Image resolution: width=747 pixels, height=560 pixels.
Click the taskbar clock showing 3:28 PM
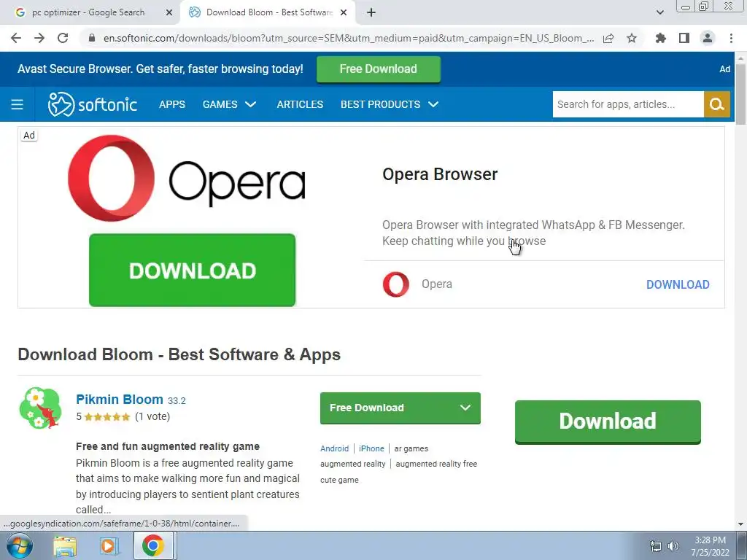[710, 546]
